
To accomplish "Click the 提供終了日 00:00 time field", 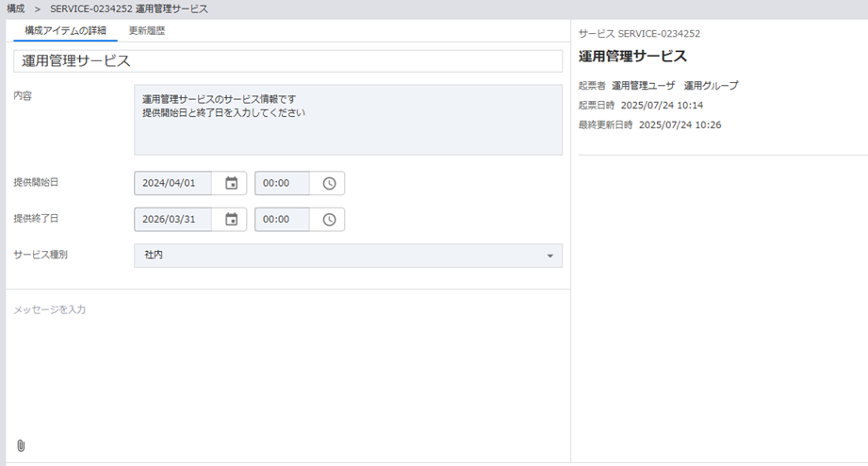I will pos(281,219).
